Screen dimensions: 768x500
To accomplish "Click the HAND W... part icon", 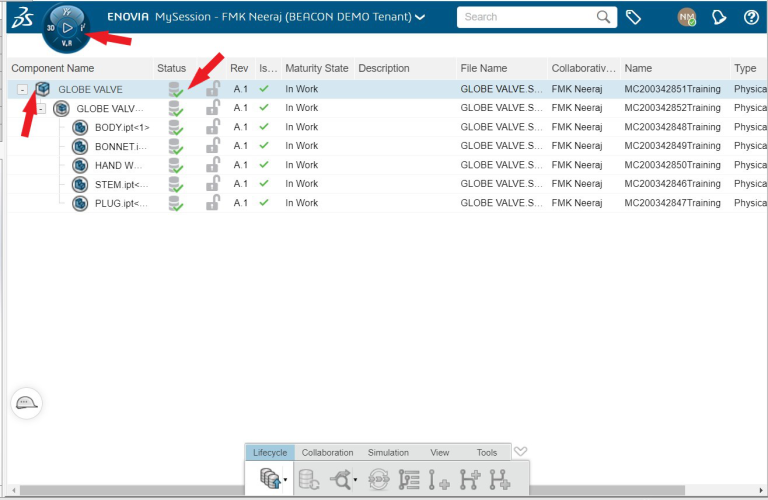I will tap(80, 166).
